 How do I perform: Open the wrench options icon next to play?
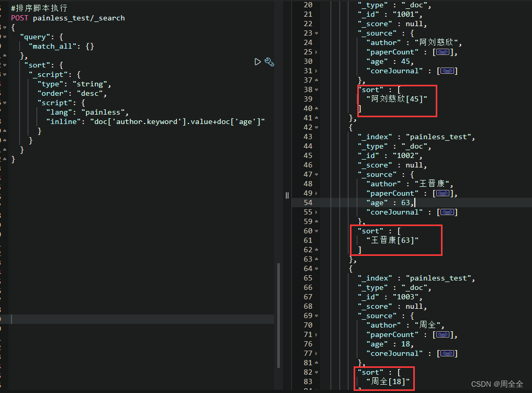tap(269, 62)
